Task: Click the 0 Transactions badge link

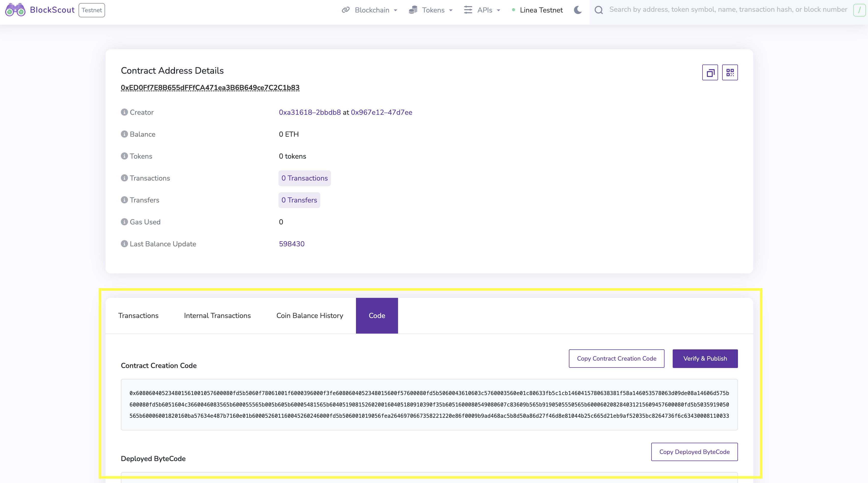Action: [304, 178]
